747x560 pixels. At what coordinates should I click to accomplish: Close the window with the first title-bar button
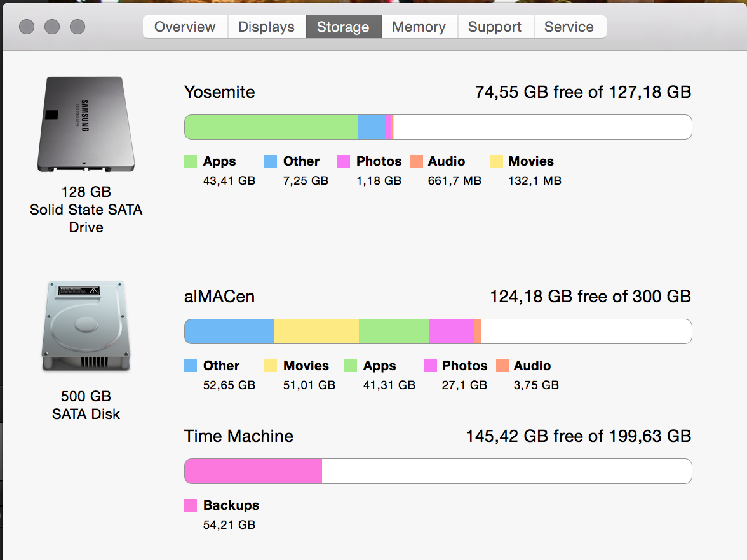(27, 27)
